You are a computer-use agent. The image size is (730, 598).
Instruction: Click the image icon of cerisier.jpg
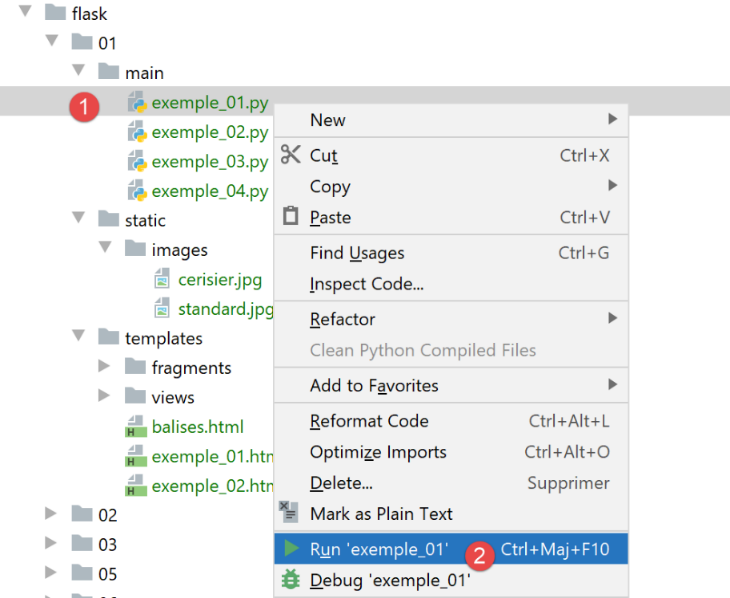coord(162,280)
